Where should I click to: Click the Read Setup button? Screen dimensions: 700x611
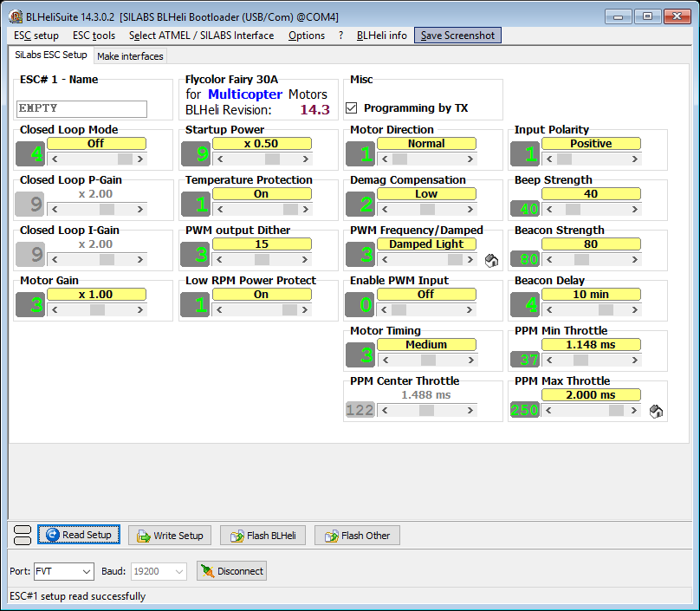point(79,535)
